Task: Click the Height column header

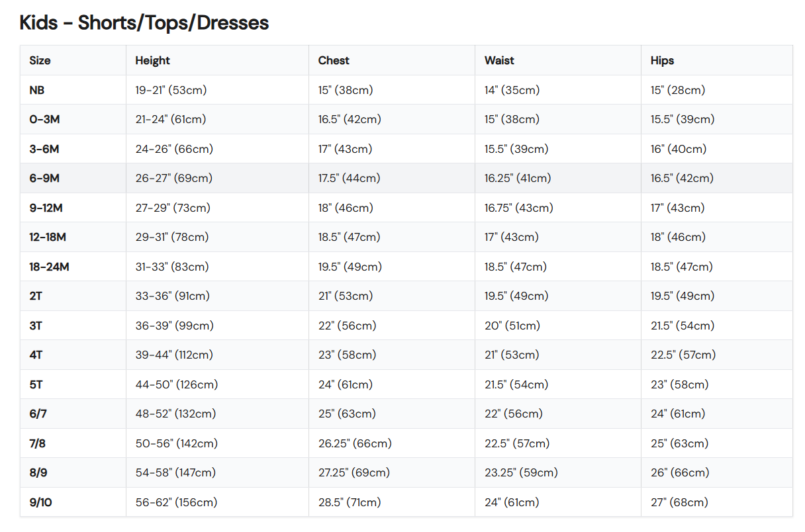Action: (152, 60)
